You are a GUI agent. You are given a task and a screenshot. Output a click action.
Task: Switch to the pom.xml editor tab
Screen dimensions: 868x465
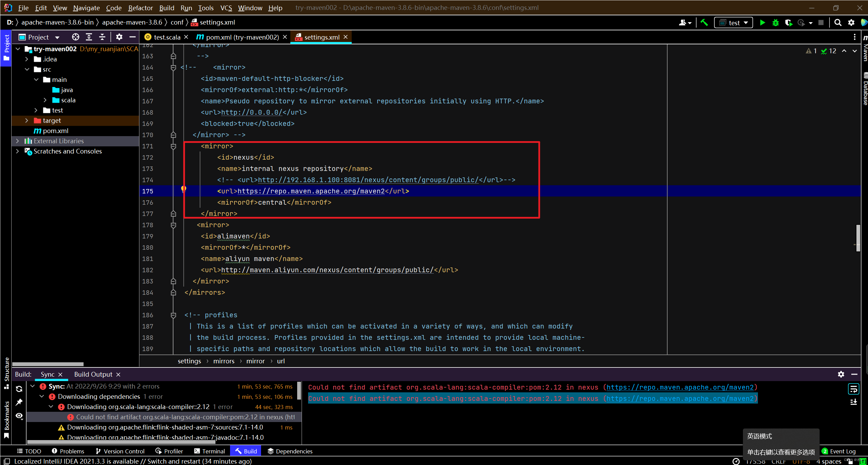242,37
